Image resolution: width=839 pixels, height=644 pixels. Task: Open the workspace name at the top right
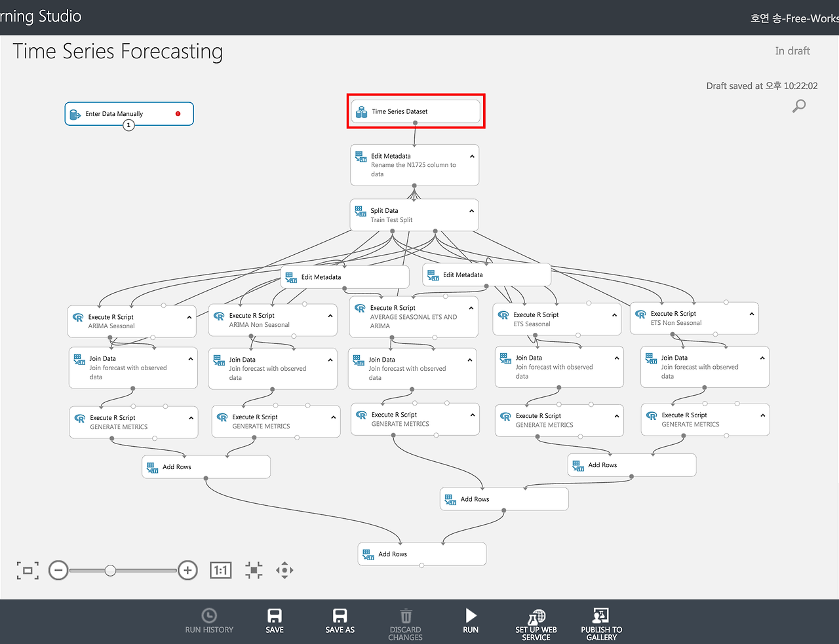[794, 18]
